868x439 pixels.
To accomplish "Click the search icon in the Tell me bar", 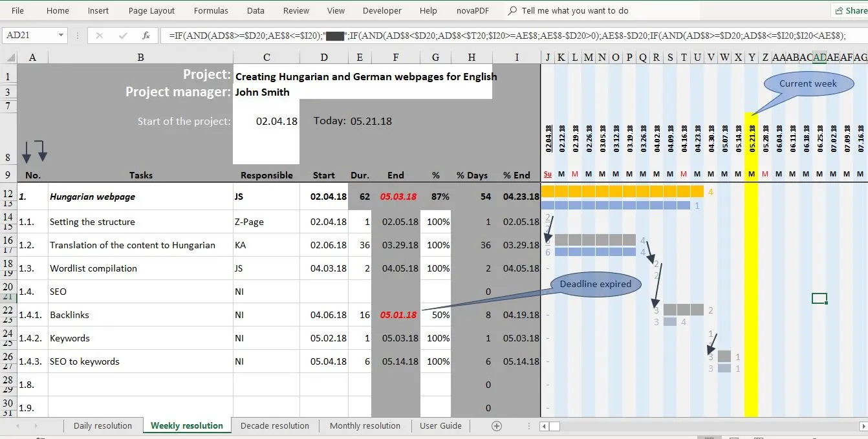I will [510, 10].
